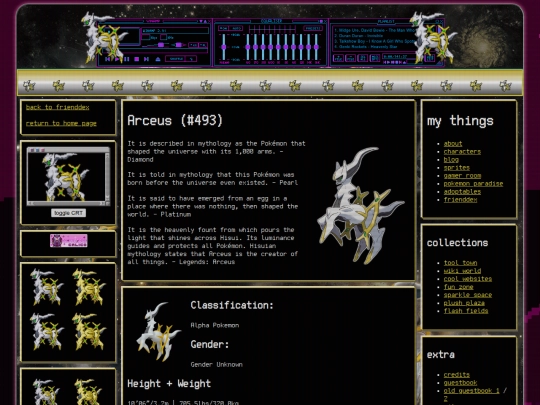The height and width of the screenshot is (405, 540).
Task: Open the old guestbook 2 link
Action: pos(446,398)
